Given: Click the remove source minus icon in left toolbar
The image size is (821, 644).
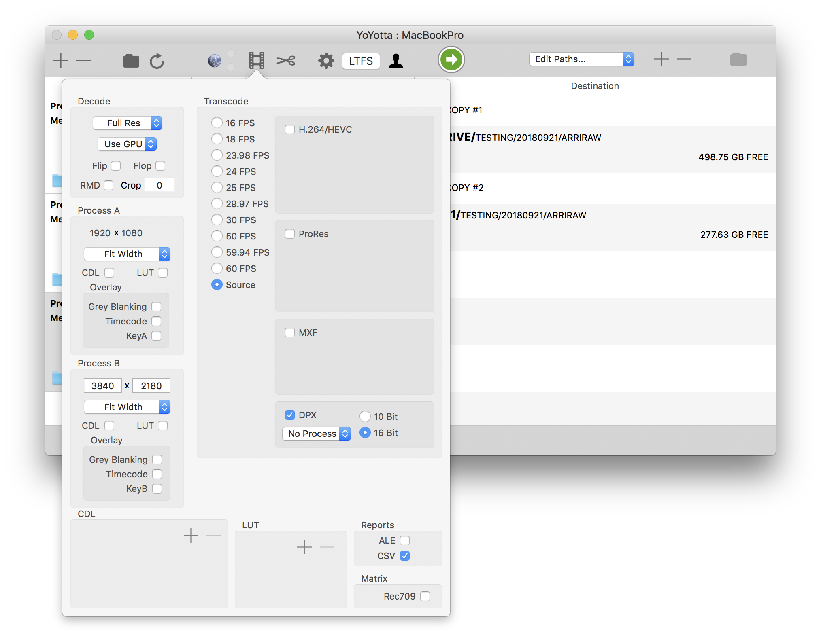Looking at the screenshot, I should click(x=83, y=61).
